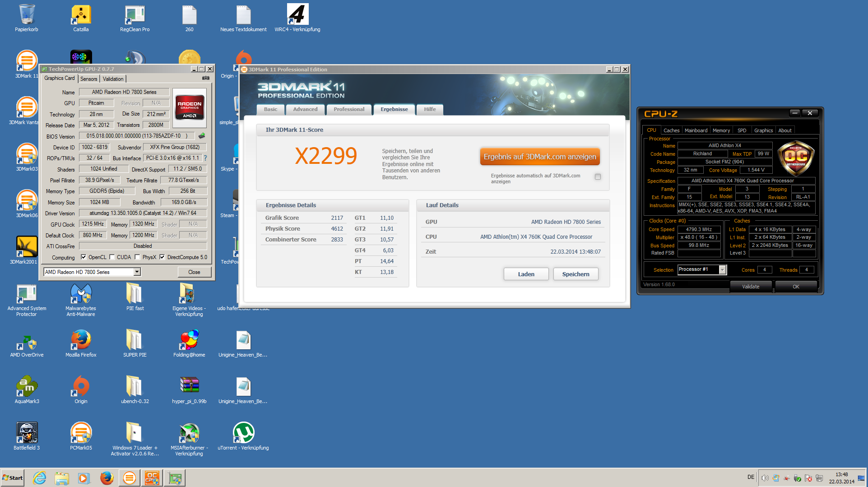Open the 3DMark2001 desktop shortcut

point(27,250)
